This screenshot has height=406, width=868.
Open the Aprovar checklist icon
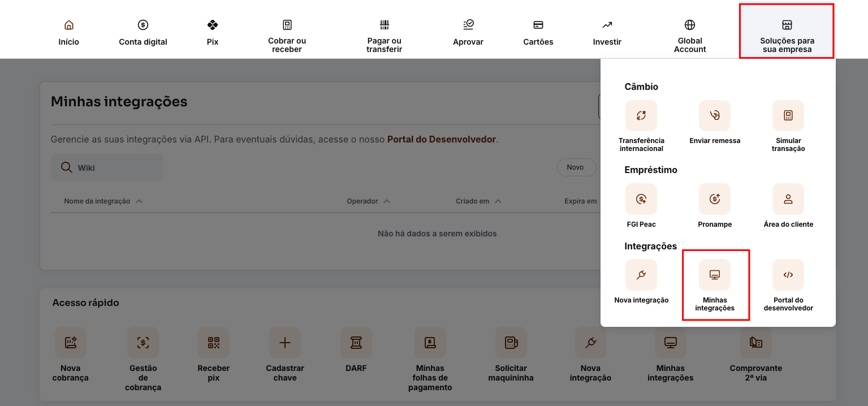(468, 25)
